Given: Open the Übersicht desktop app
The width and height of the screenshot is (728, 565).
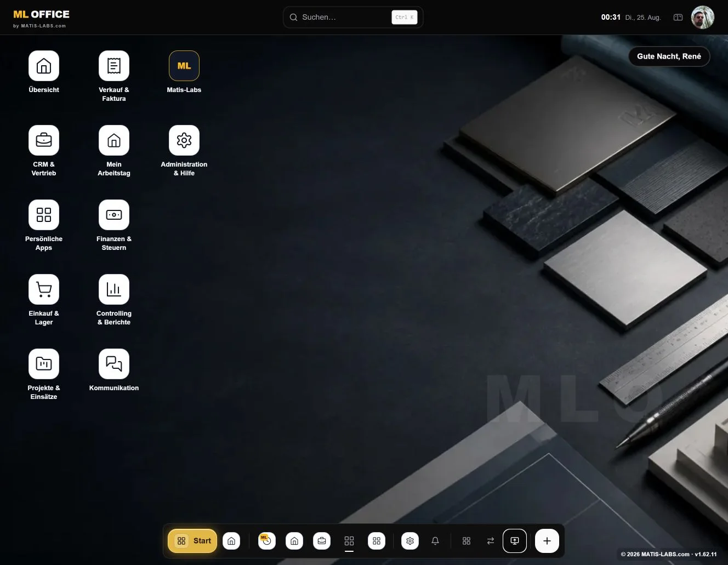Looking at the screenshot, I should click(44, 66).
